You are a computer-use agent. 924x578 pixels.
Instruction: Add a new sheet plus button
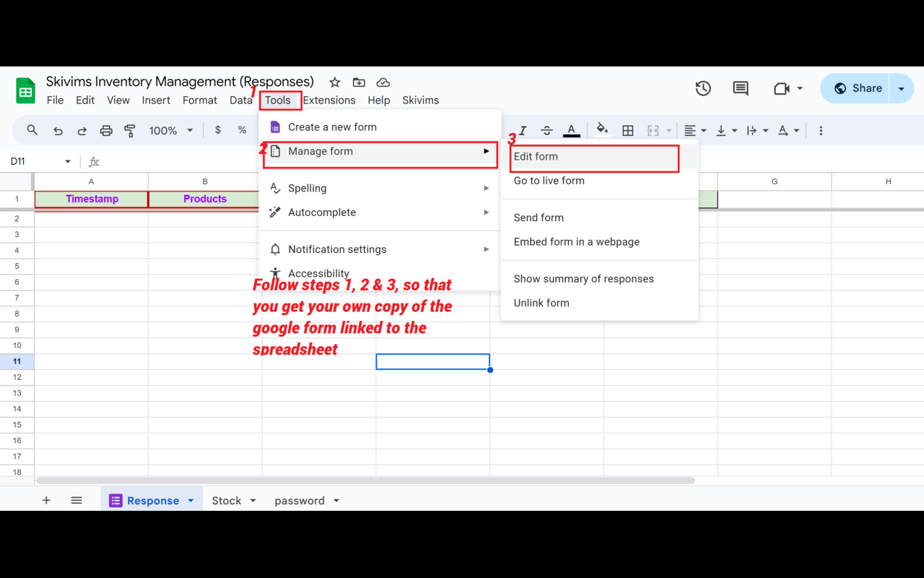[46, 501]
